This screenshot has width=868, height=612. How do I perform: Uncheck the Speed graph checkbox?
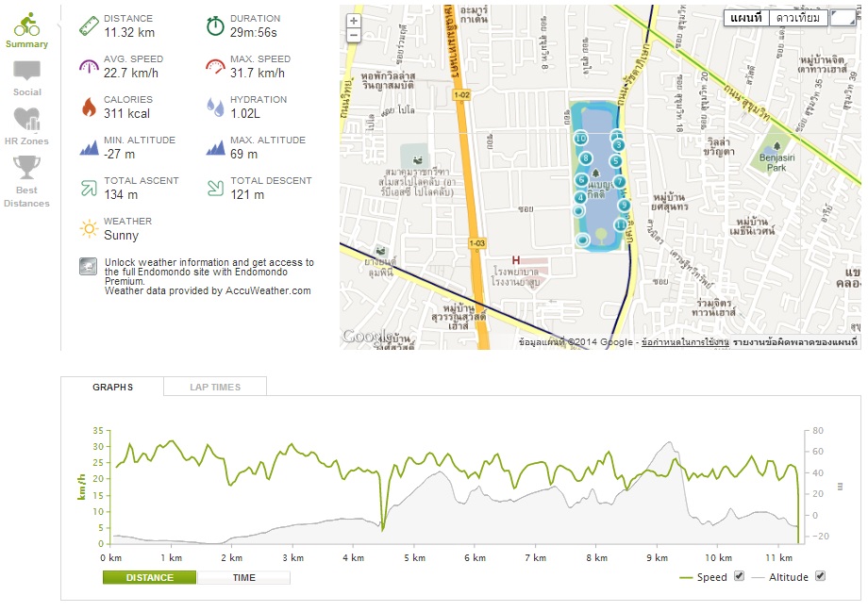[740, 576]
